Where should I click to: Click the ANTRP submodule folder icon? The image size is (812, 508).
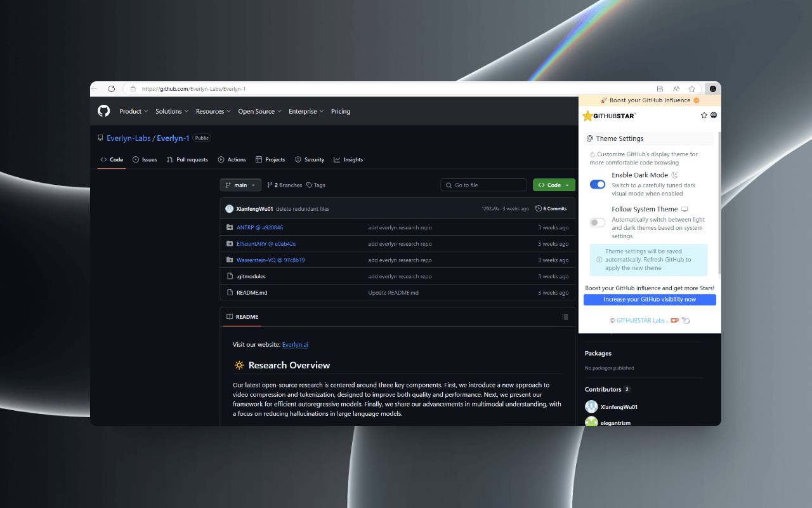tap(230, 227)
